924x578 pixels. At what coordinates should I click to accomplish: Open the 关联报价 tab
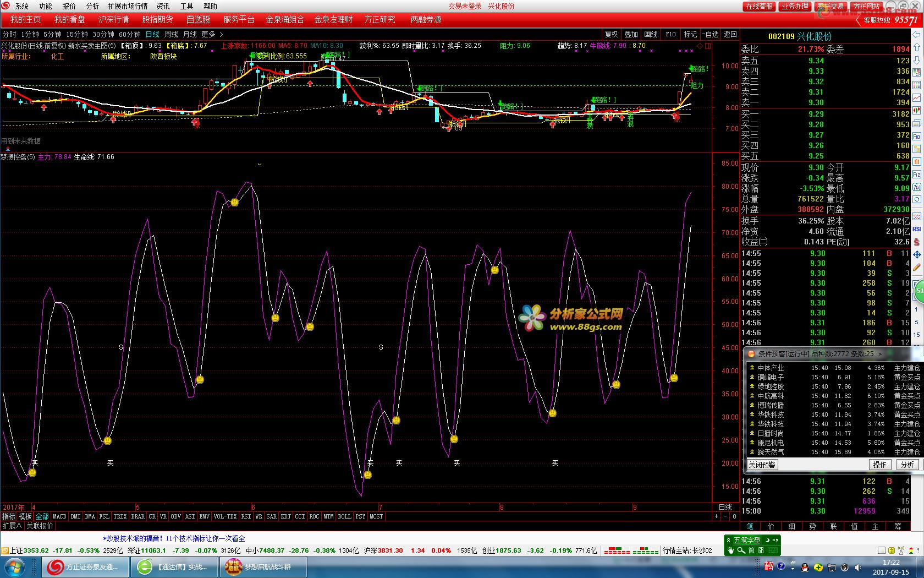point(40,526)
